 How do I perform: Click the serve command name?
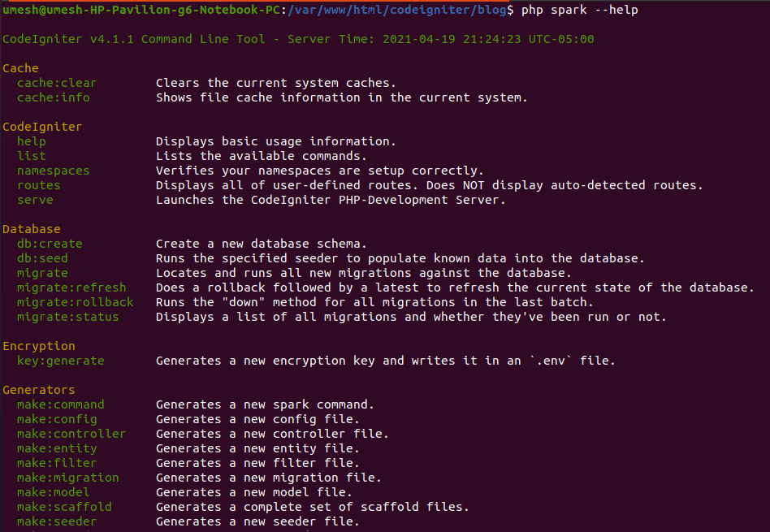point(36,200)
